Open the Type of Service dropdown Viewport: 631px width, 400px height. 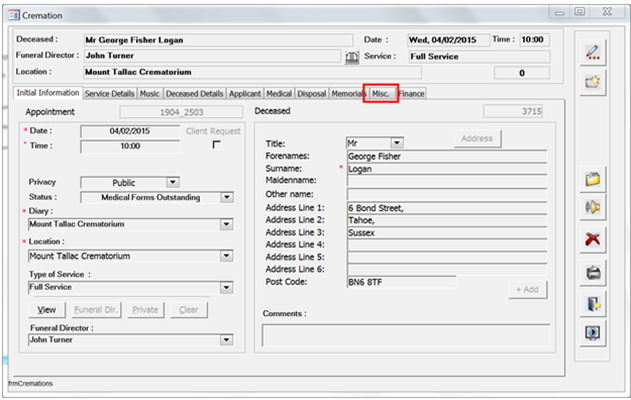tap(227, 287)
